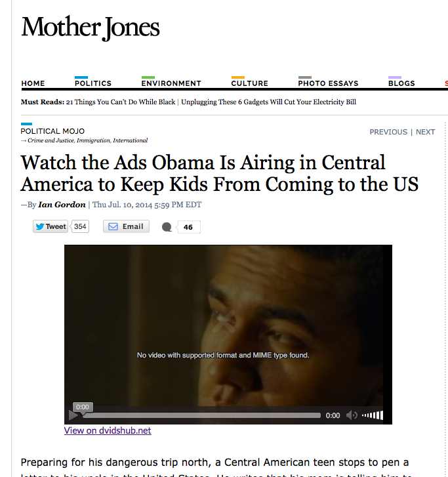Navigate to the Blogs section
This screenshot has height=477, width=448.
pos(401,83)
